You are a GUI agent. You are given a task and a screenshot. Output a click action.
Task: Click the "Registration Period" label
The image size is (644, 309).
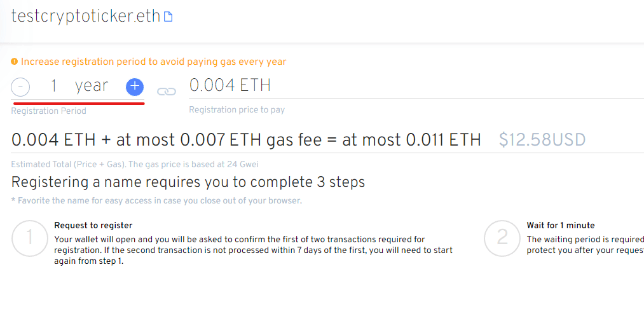pos(49,111)
